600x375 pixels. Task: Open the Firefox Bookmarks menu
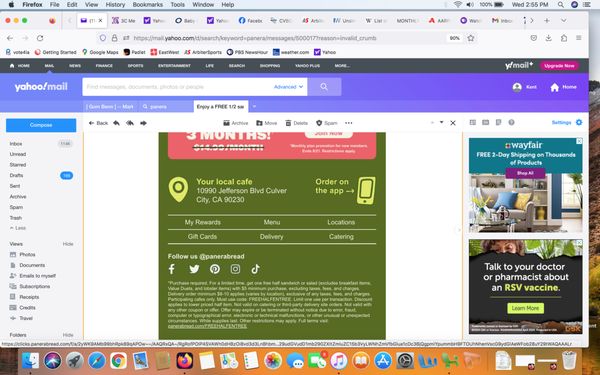[147, 5]
